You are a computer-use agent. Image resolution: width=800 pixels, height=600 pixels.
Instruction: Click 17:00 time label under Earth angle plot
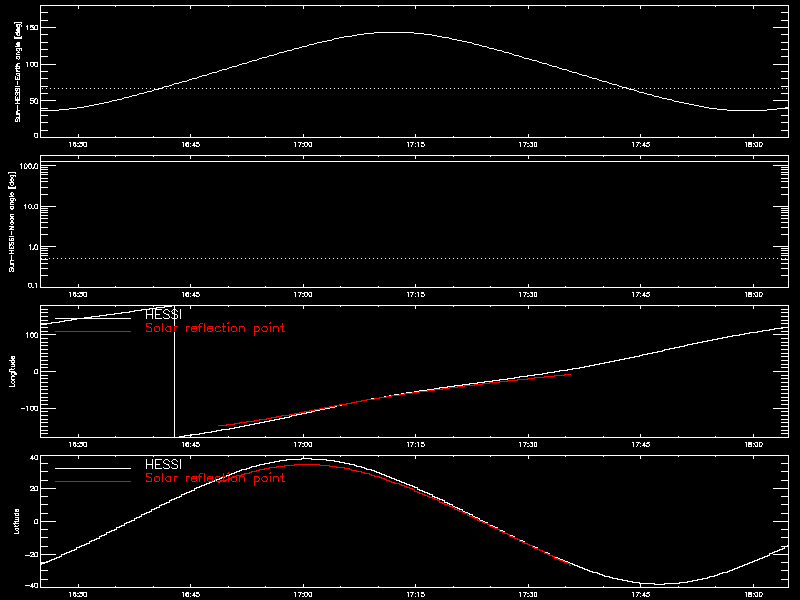pyautogui.click(x=303, y=145)
